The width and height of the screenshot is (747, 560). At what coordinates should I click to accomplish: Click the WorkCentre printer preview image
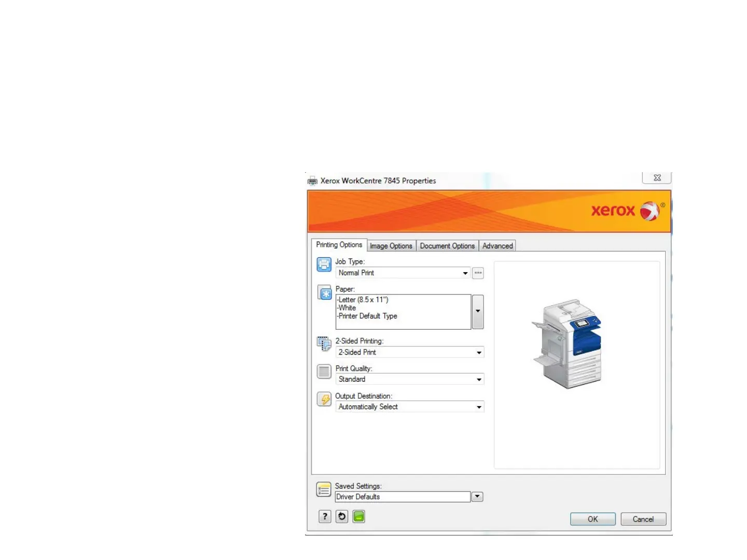tap(568, 343)
